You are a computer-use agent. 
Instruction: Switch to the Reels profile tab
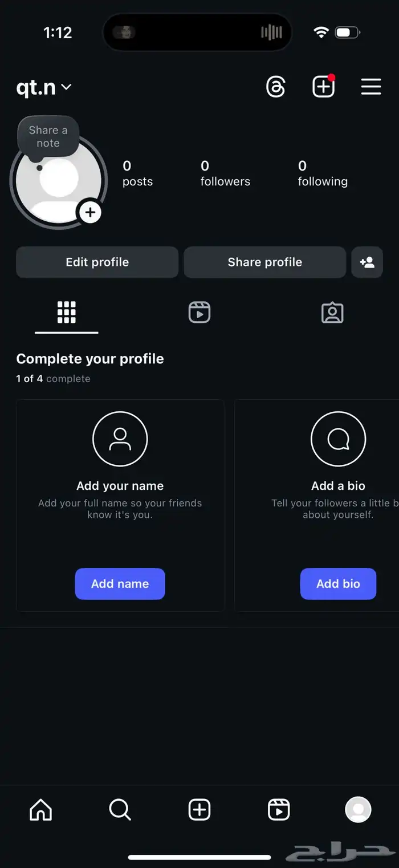[199, 313]
